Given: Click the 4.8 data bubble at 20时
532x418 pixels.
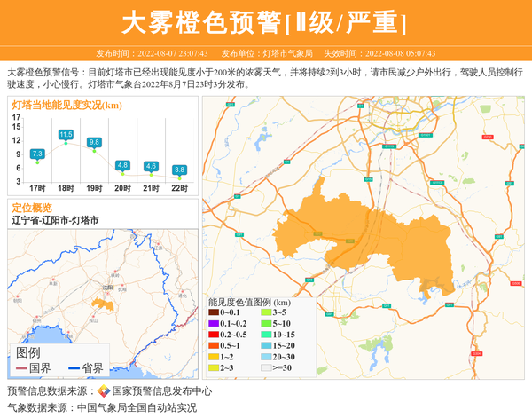Looking at the screenshot, I should [x=122, y=165].
